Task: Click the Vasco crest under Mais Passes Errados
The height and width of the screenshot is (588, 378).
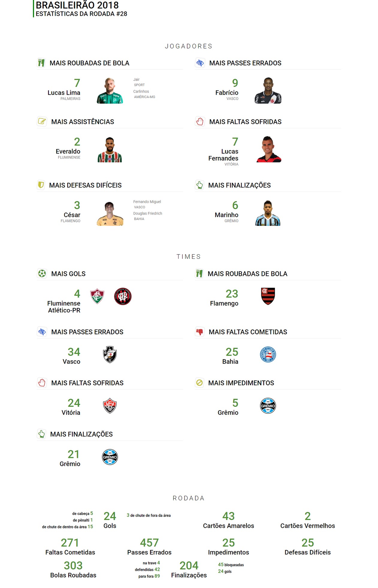Action: [110, 355]
